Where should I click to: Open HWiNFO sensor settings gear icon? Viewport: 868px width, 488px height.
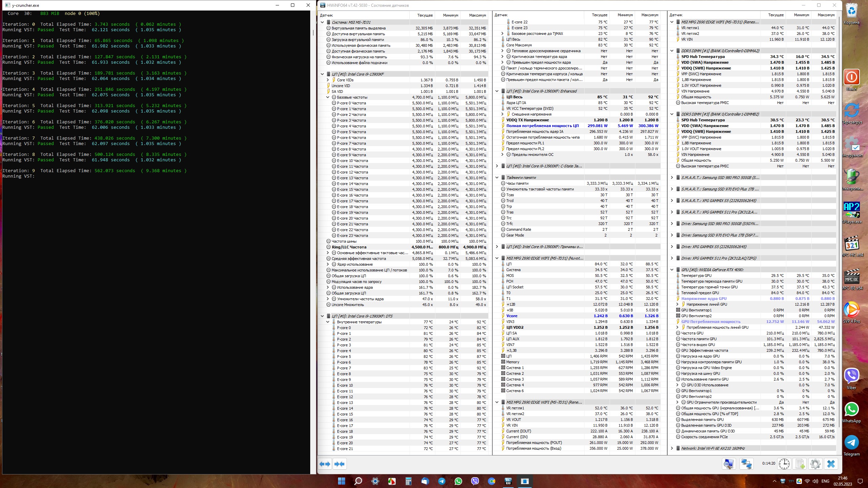click(815, 464)
